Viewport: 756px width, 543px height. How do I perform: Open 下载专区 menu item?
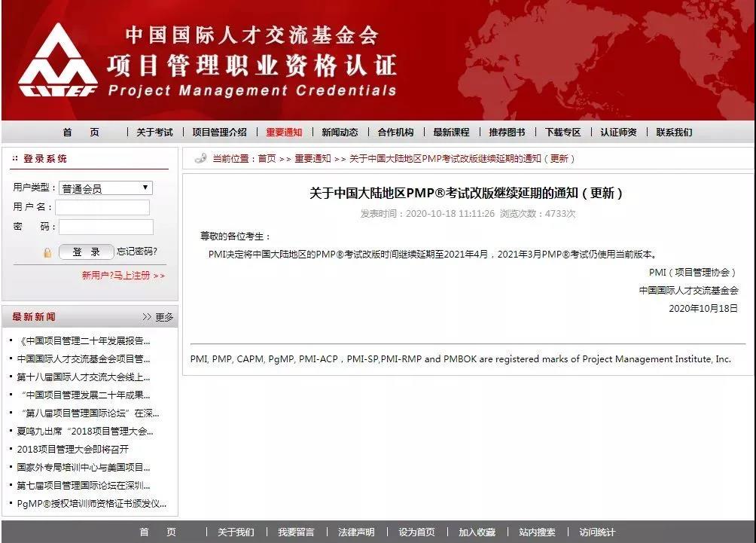point(562,132)
